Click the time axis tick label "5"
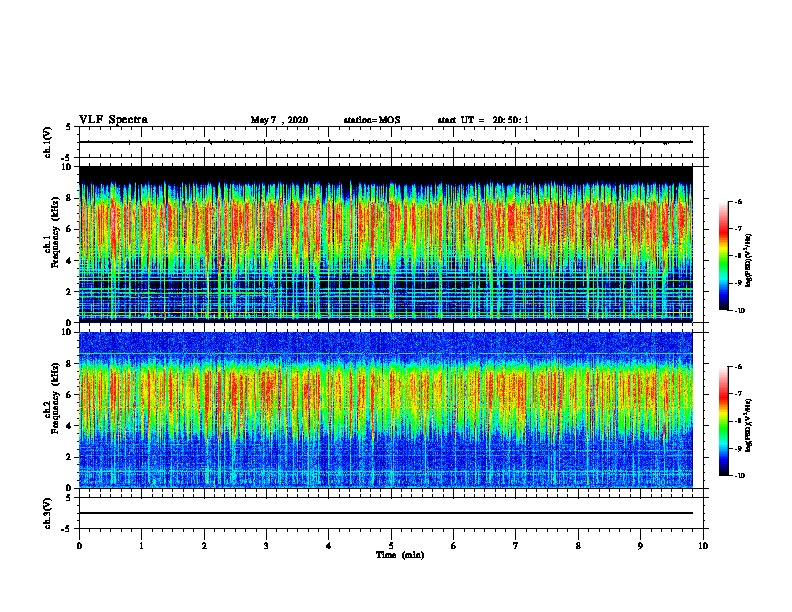The width and height of the screenshot is (792, 612). (391, 546)
